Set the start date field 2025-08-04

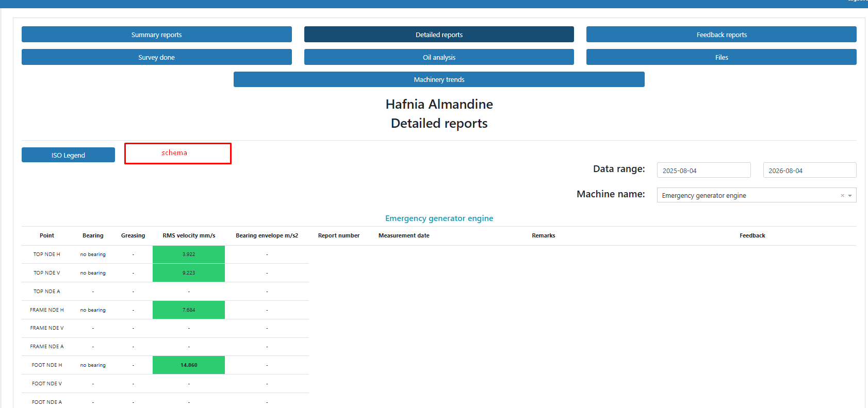pyautogui.click(x=703, y=171)
